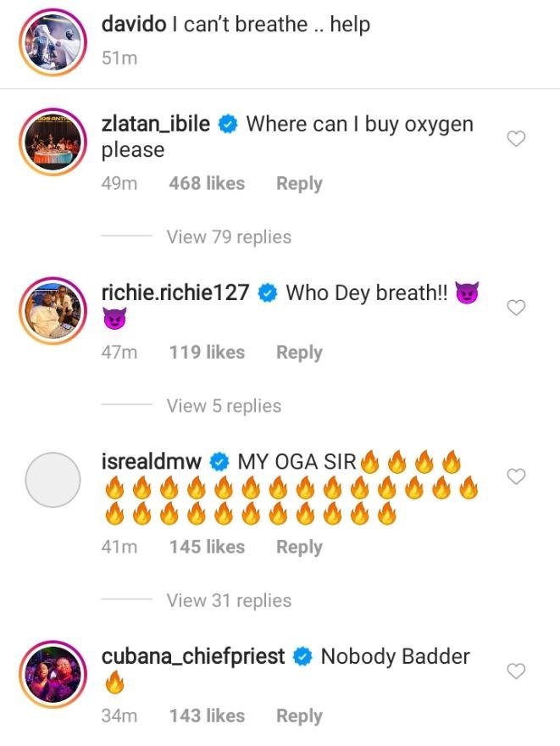Expand View 79 replies
The image size is (560, 746).
click(x=229, y=237)
